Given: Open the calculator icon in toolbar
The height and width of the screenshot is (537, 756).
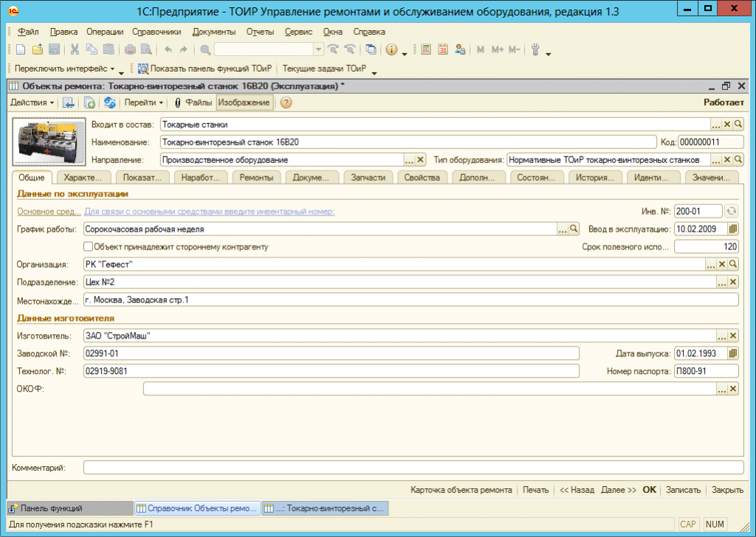Looking at the screenshot, I should (426, 50).
